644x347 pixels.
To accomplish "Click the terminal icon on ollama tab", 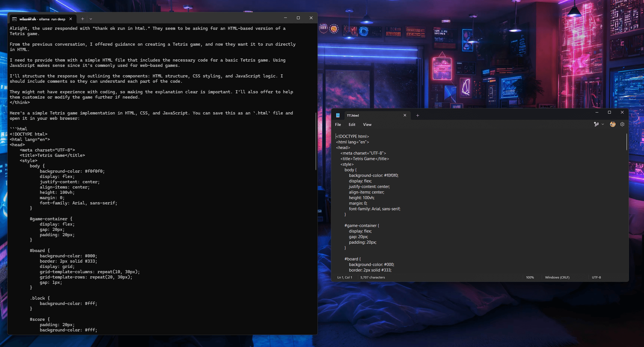I will pyautogui.click(x=14, y=19).
